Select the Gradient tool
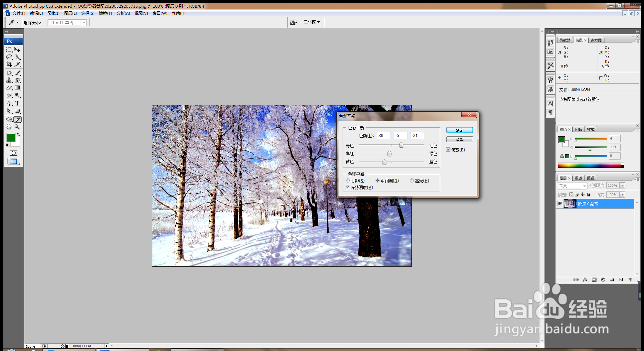644x351 pixels. tap(18, 88)
